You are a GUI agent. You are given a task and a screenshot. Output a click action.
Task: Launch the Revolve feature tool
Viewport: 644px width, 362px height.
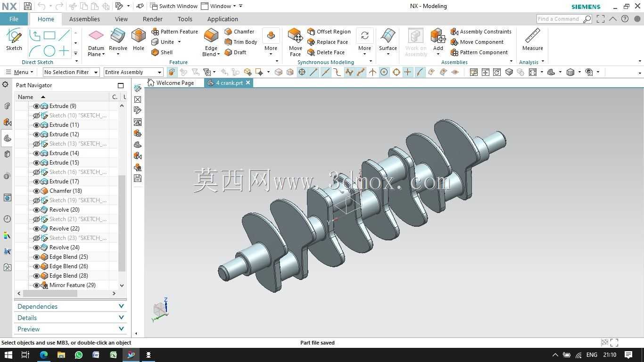118,40
